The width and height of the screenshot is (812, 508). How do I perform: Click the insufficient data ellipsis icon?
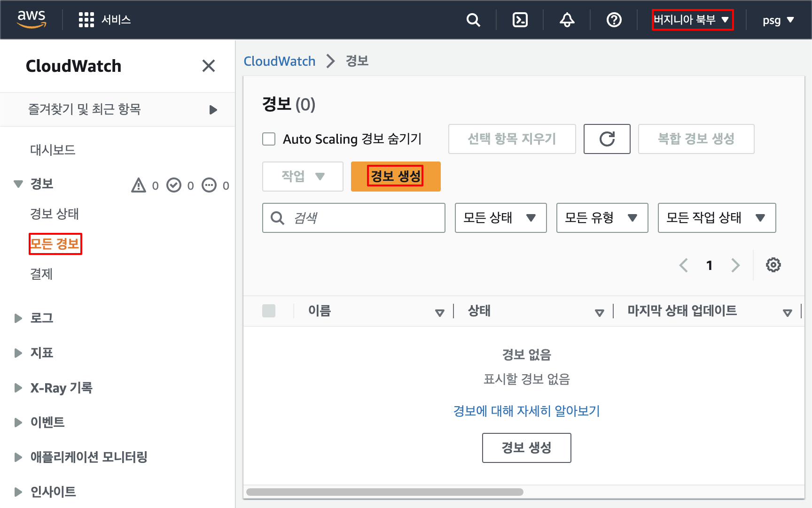tap(209, 185)
